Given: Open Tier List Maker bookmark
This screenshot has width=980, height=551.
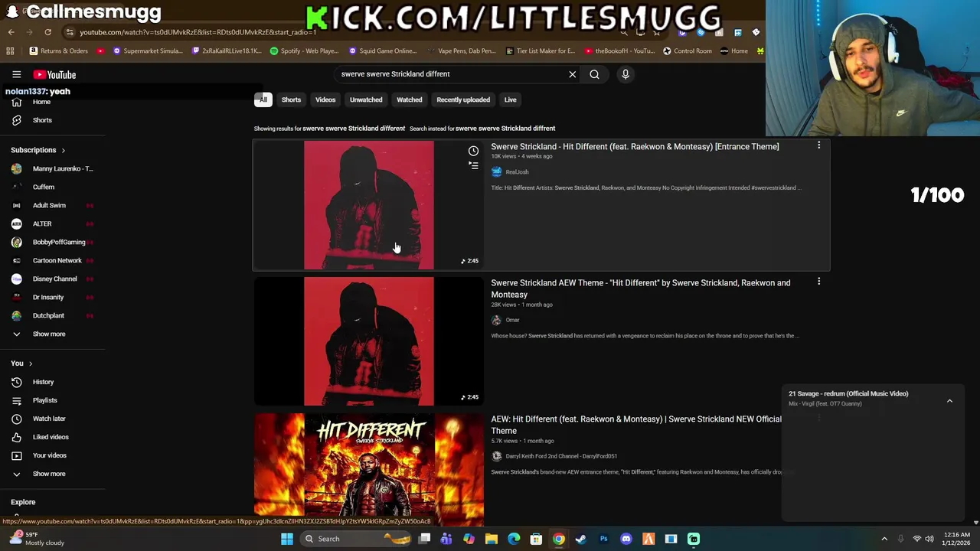Looking at the screenshot, I should click(541, 51).
